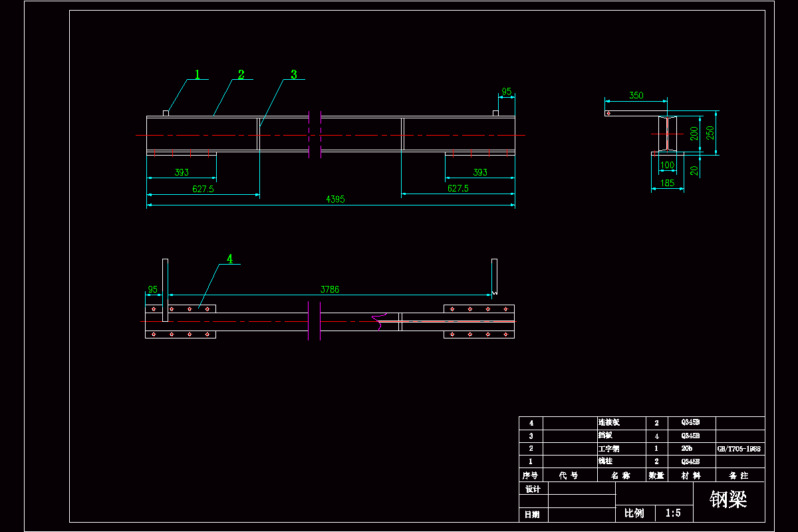Viewport: 798px width, 532px height.
Task: Select the part name 工字钢 in the parts list
Action: [x=609, y=449]
